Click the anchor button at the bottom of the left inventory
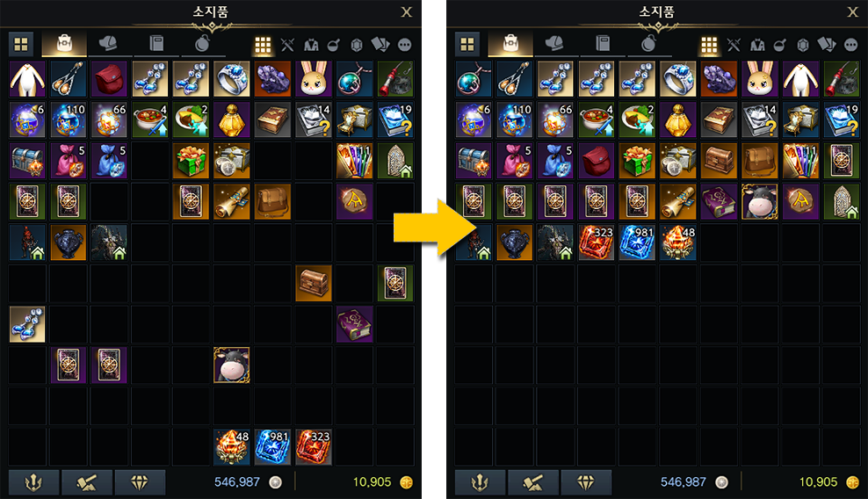 tap(33, 482)
